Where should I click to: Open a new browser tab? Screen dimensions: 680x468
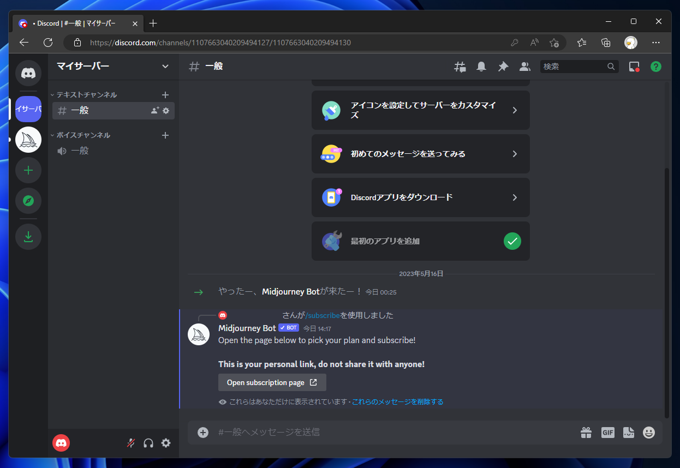[153, 23]
